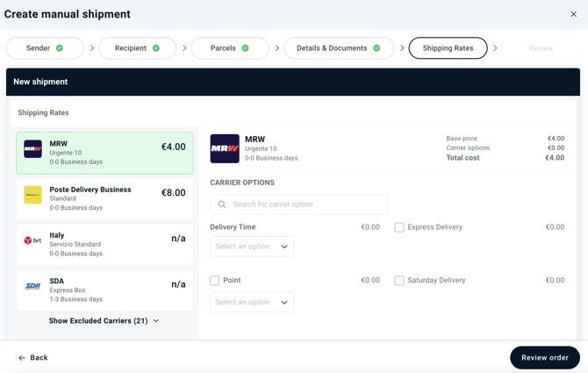Click the Review order button
Image resolution: width=588 pixels, height=373 pixels.
(544, 358)
